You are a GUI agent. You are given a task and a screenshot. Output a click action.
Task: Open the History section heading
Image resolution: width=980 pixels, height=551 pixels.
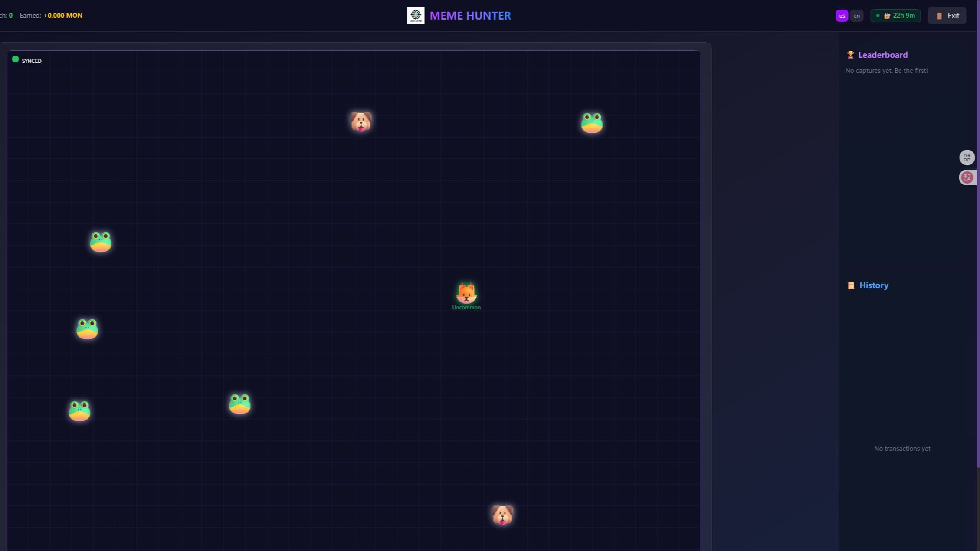pyautogui.click(x=873, y=285)
